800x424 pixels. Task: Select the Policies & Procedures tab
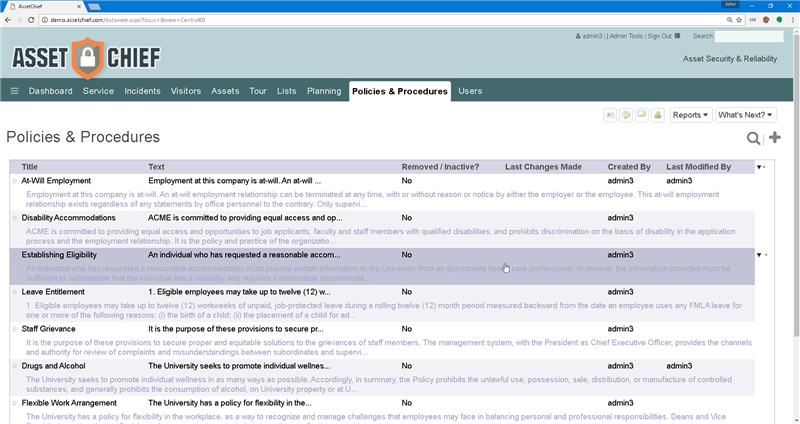tap(400, 91)
